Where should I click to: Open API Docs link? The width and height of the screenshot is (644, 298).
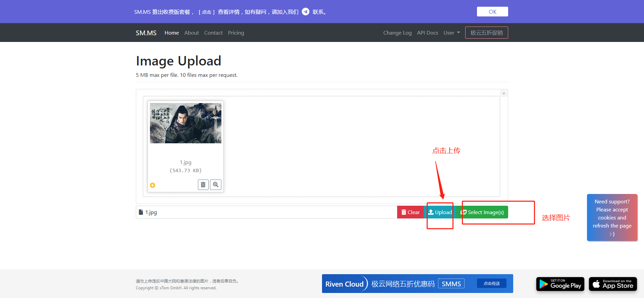(x=428, y=33)
